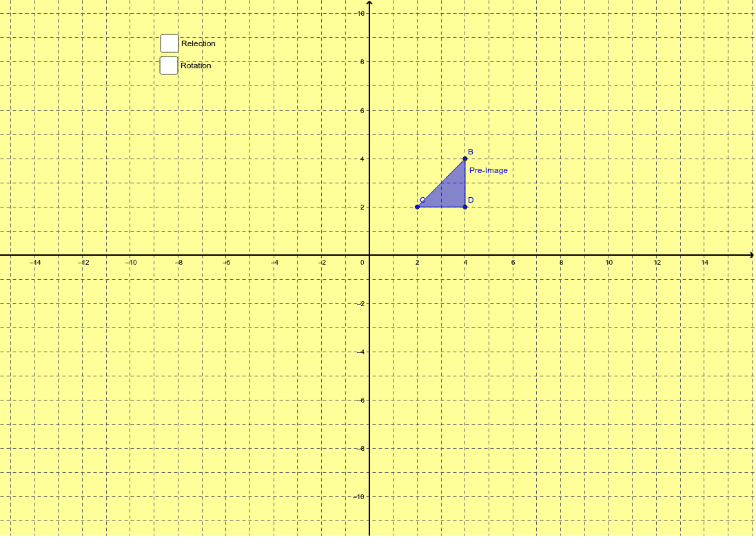Click the origin label 0
The height and width of the screenshot is (537, 756).
362,263
